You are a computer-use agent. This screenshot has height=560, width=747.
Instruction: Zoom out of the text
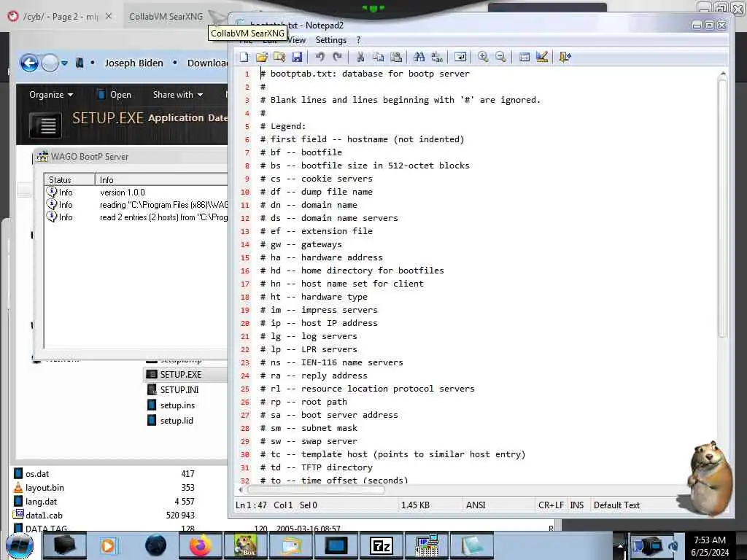click(500, 57)
